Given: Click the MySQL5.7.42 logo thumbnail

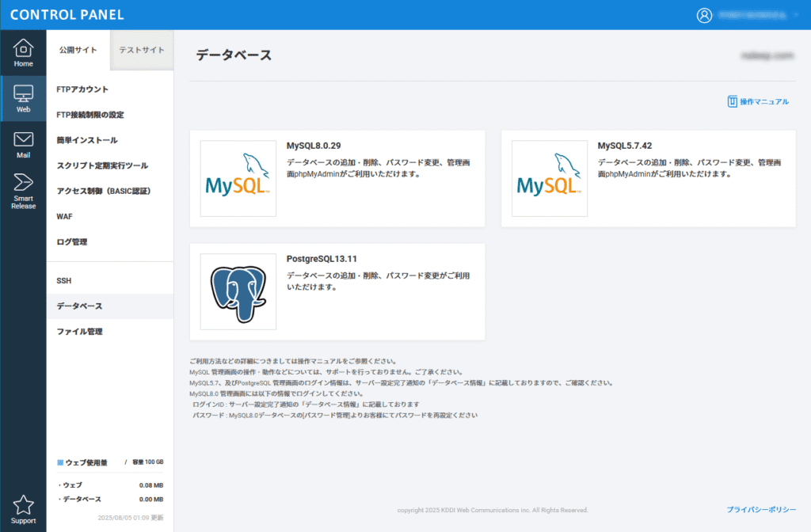Looking at the screenshot, I should coord(550,178).
